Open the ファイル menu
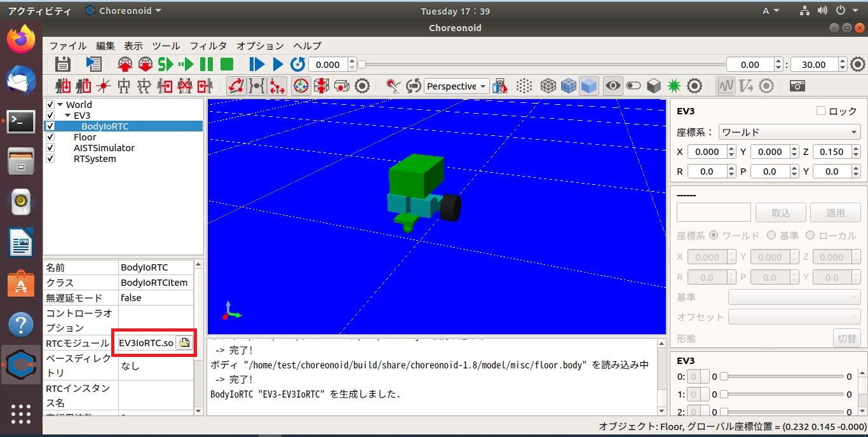The image size is (868, 437). tap(68, 46)
